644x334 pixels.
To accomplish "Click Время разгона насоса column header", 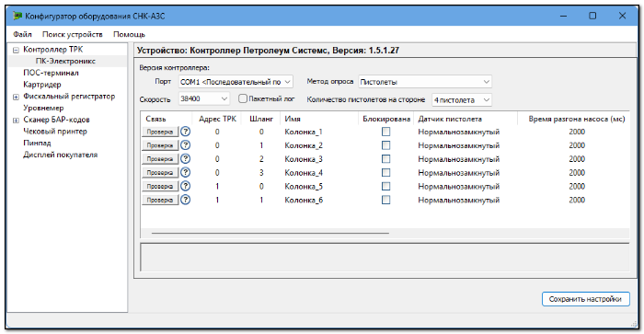I will [577, 119].
